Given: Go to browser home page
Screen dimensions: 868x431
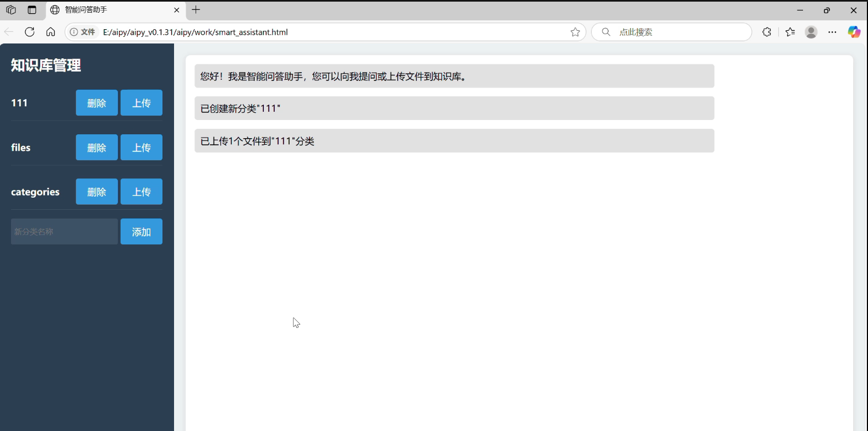Looking at the screenshot, I should pyautogui.click(x=51, y=32).
